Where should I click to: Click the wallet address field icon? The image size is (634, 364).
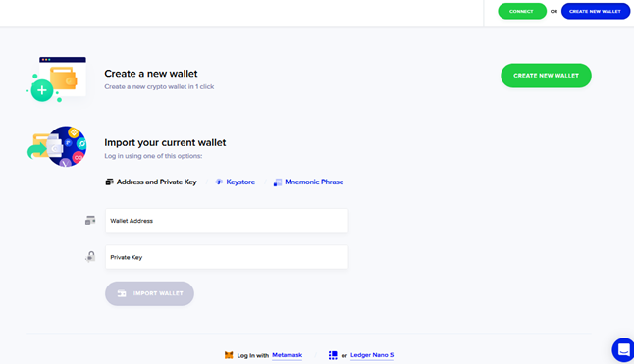pyautogui.click(x=90, y=220)
